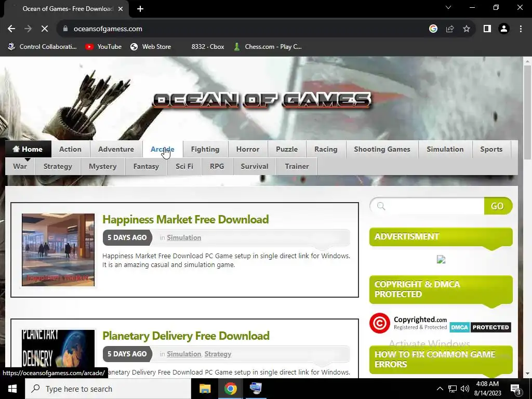Viewport: 532px width, 399px height.
Task: Open Happiness Market Free Download title
Action: point(185,220)
